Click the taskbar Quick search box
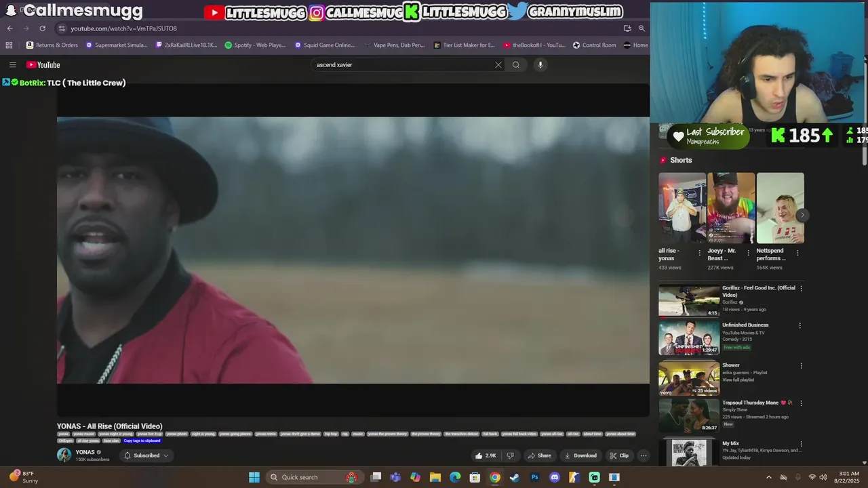This screenshot has height=488, width=868. coord(315,477)
